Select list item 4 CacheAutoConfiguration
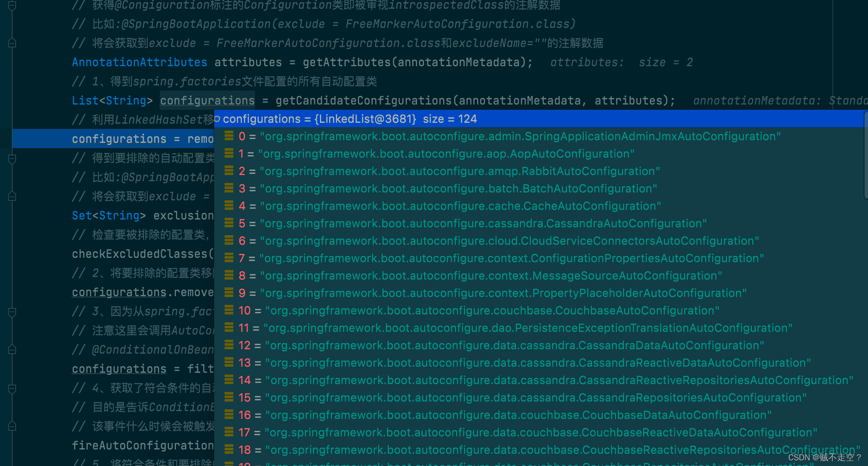Screen dimensions: 868x466 [x=539, y=206]
